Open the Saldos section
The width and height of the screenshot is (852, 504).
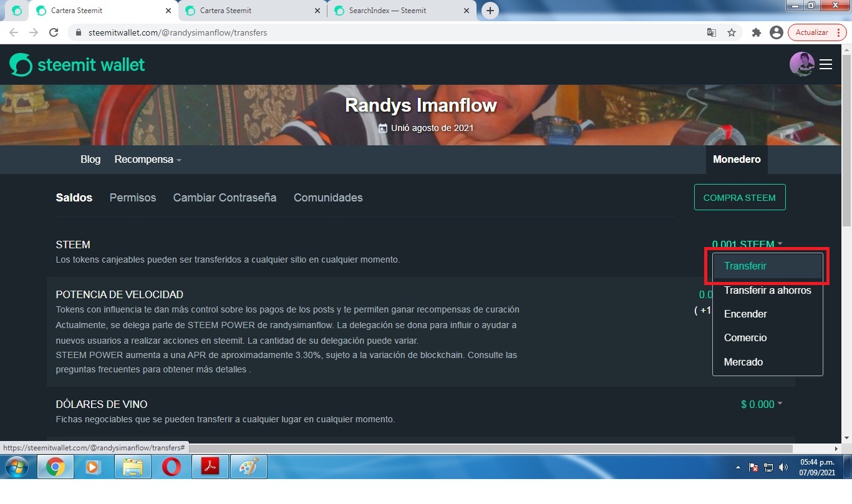pos(74,197)
